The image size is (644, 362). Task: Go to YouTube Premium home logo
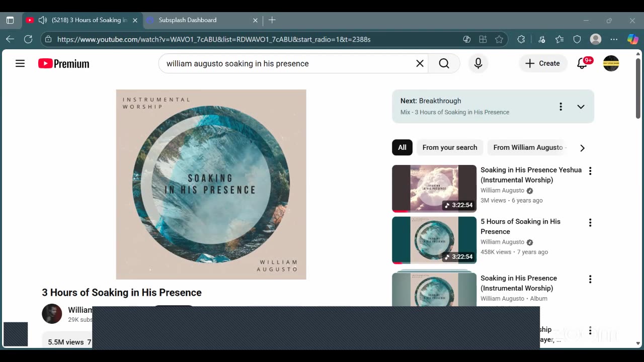tap(64, 63)
